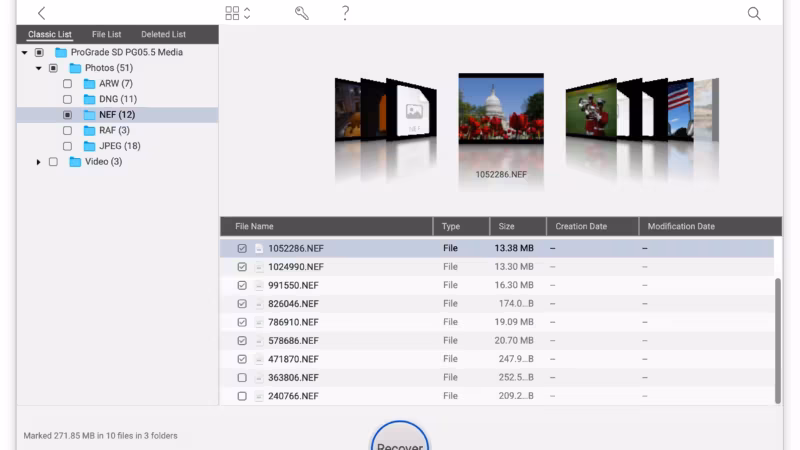Select the Photos (51) folder icon

pos(75,68)
